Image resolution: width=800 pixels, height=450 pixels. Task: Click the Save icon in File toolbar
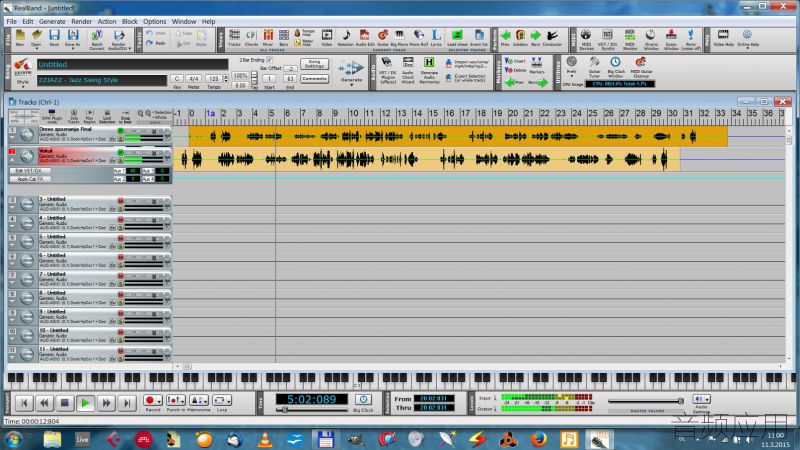[54, 38]
